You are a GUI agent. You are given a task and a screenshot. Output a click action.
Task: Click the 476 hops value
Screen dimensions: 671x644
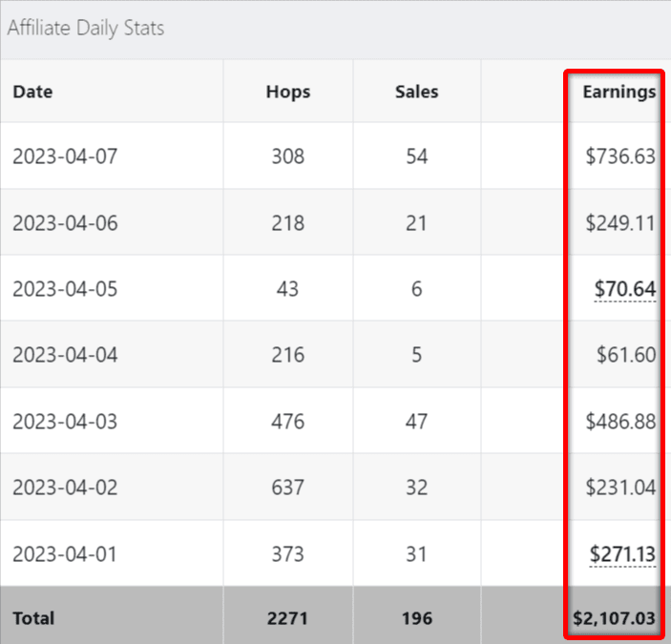pyautogui.click(x=288, y=421)
